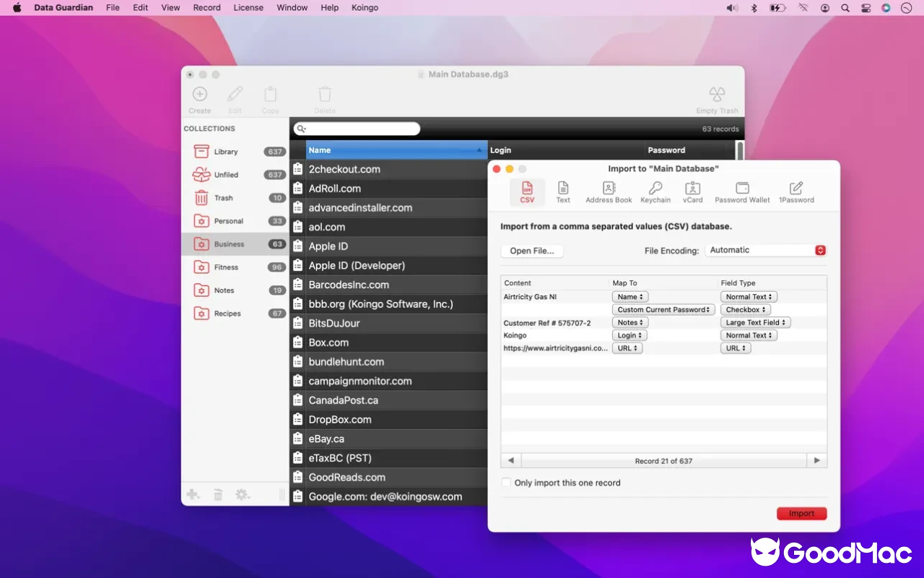The width and height of the screenshot is (924, 578).
Task: Click the Import button
Action: tap(801, 513)
